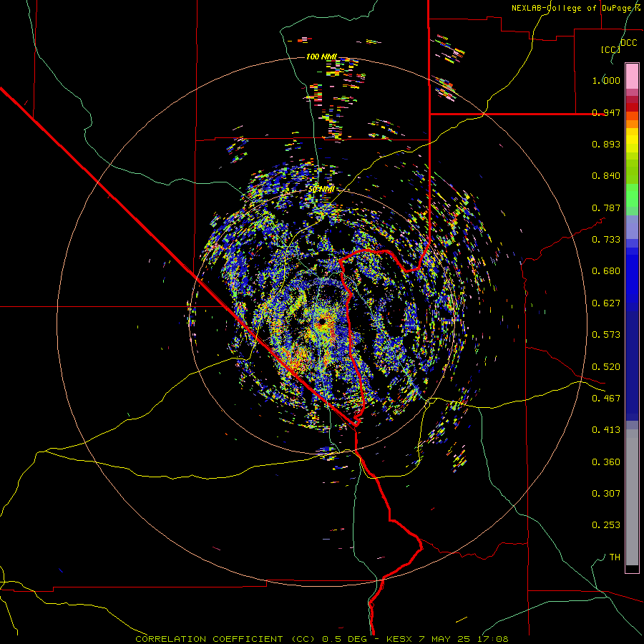This screenshot has height=644, width=644.
Task: Click the '0.5 DEG' elevation text
Action: coord(344,639)
